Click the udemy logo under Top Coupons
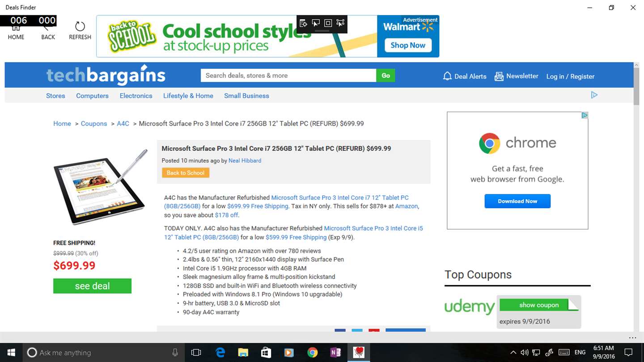 coord(470,307)
